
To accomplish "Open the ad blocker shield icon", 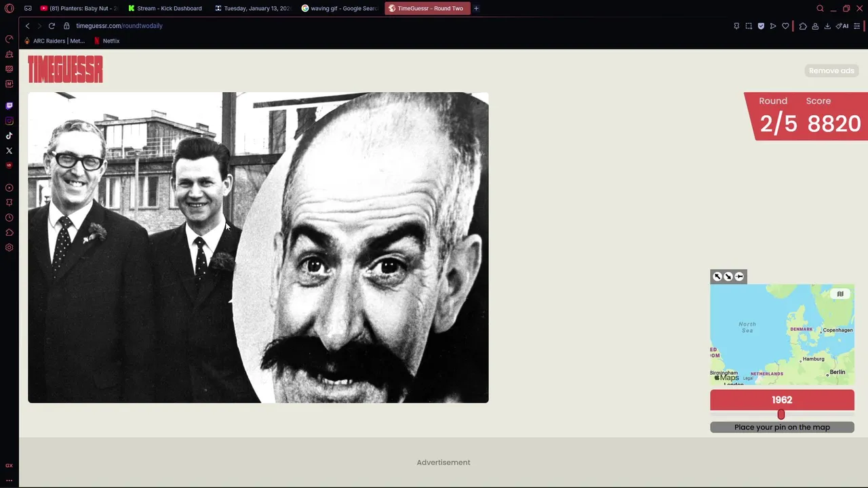I will coord(761,26).
